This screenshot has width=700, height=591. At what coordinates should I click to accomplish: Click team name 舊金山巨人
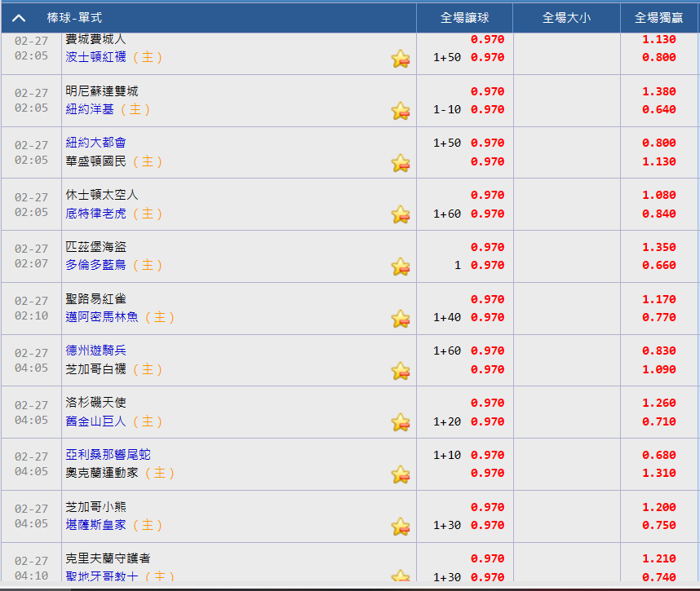96,421
